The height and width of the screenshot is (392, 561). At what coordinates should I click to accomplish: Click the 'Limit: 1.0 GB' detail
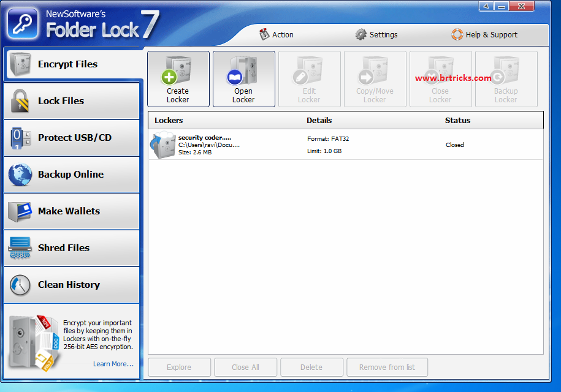click(x=324, y=151)
